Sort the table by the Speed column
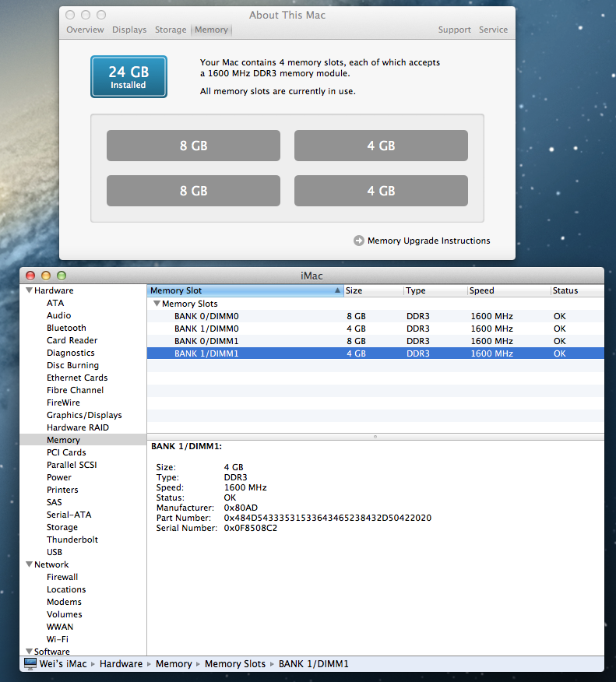This screenshot has width=616, height=682. 509,290
